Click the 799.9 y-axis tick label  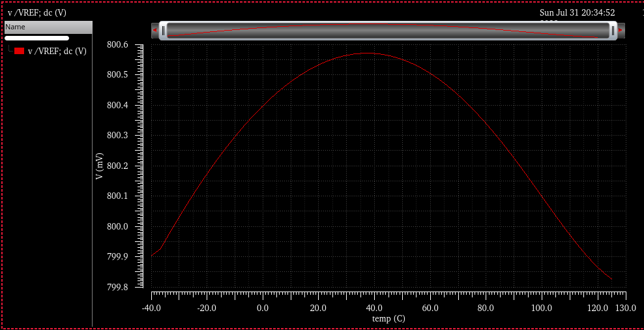click(x=117, y=257)
